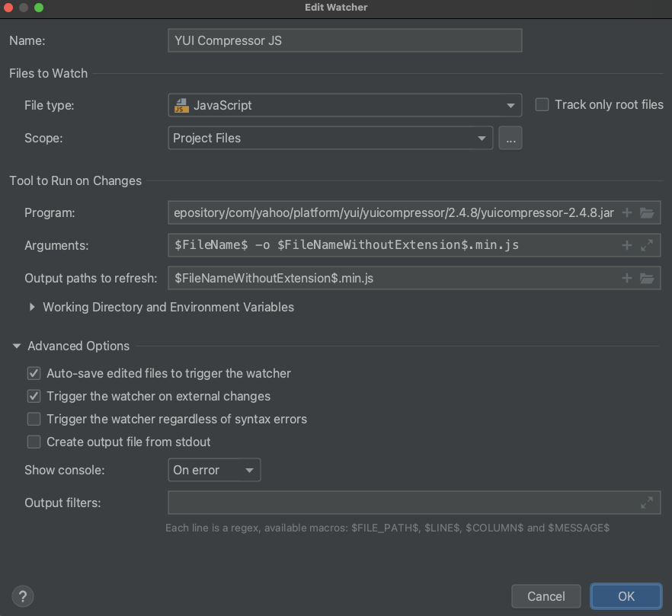Check Create output file from stdout

point(34,442)
